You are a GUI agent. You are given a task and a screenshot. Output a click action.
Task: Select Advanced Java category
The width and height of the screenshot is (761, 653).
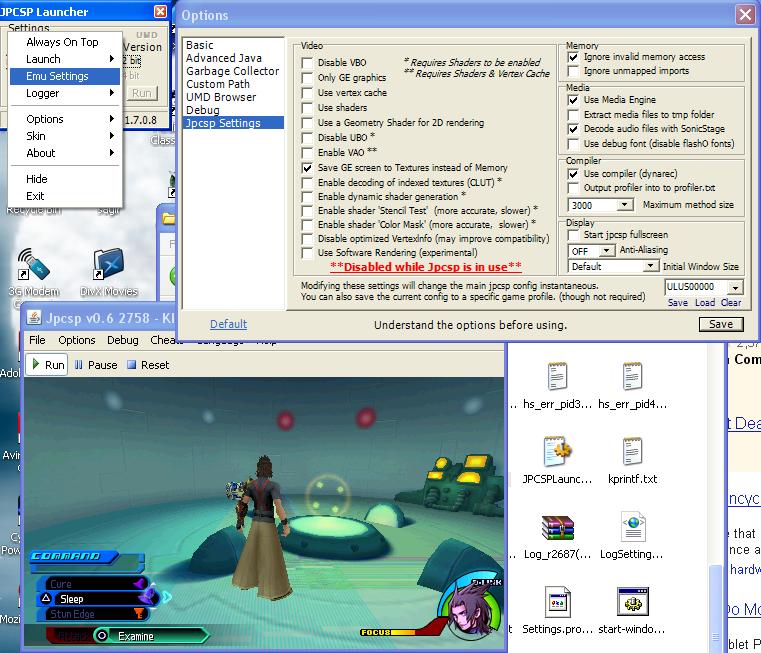pos(233,58)
